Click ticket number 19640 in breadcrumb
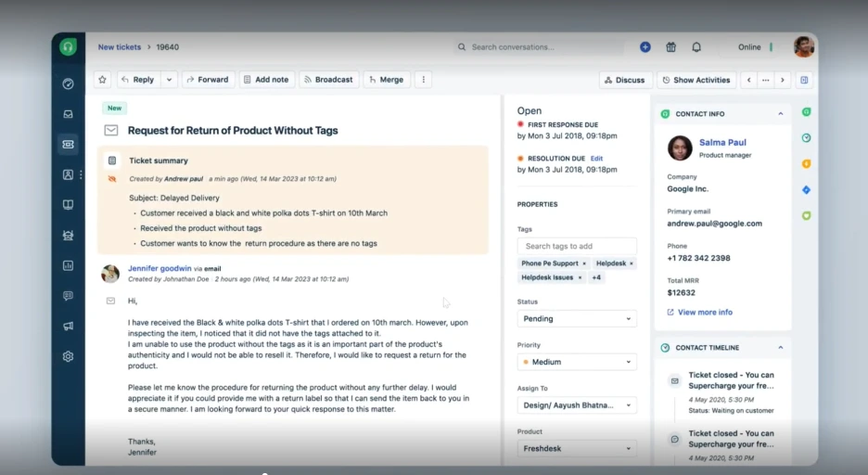Screen dimensions: 868x475 click(167, 47)
